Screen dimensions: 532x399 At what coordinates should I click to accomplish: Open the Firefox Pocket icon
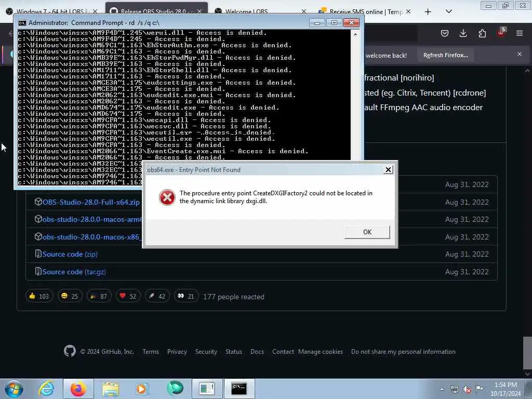point(445,33)
